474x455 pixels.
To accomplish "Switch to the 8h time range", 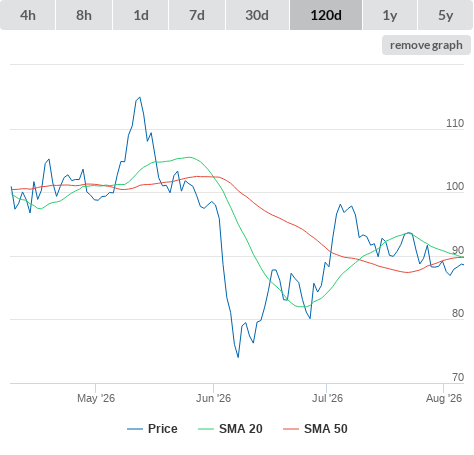I will 84,15.
